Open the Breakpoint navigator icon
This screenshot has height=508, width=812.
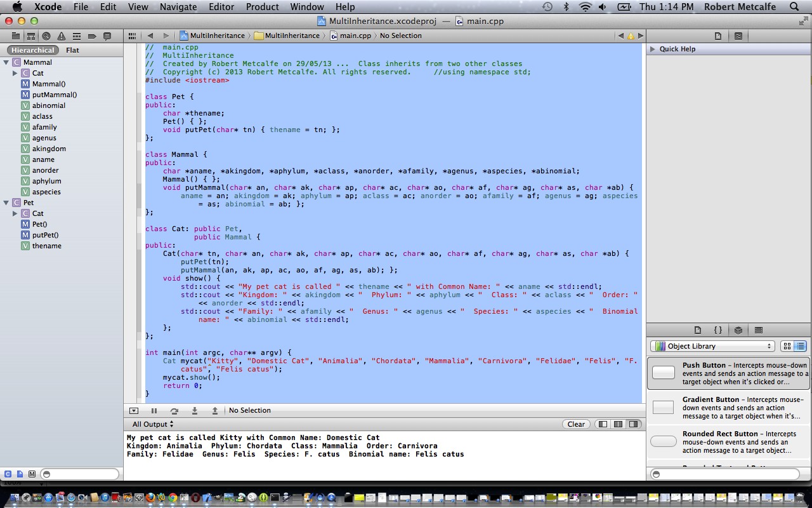coord(93,36)
